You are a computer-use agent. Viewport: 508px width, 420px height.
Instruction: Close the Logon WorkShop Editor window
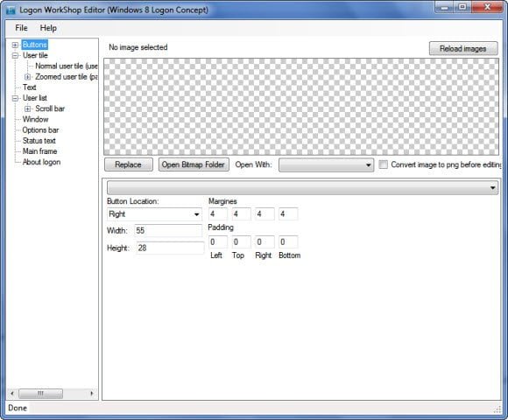click(487, 8)
